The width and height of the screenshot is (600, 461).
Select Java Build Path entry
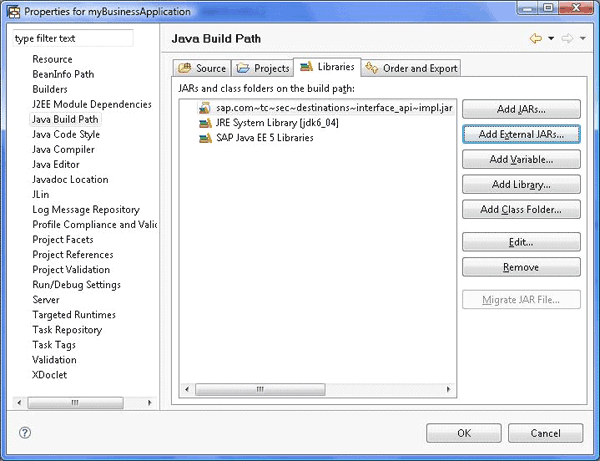65,119
